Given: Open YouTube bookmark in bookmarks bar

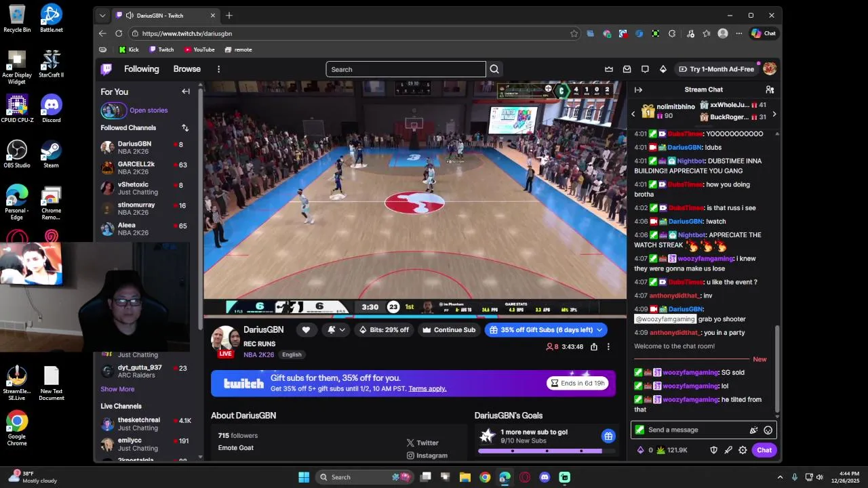Looking at the screenshot, I should pyautogui.click(x=199, y=49).
